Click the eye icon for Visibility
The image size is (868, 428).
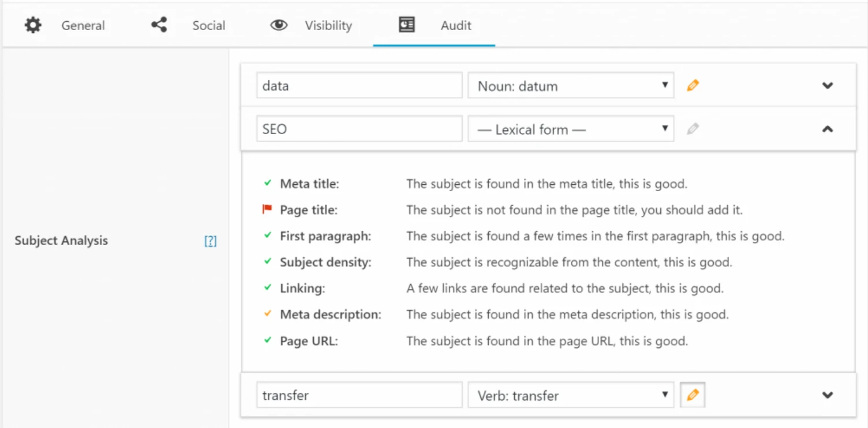click(x=279, y=25)
